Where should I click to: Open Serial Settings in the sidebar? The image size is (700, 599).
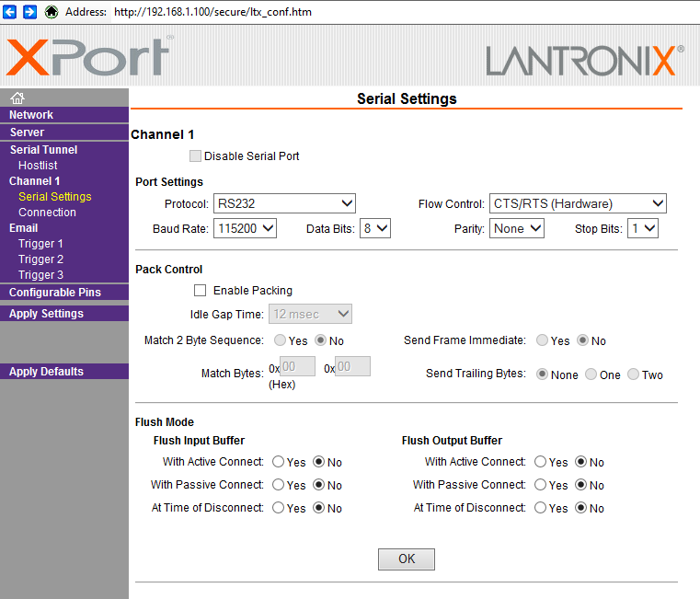(x=55, y=197)
